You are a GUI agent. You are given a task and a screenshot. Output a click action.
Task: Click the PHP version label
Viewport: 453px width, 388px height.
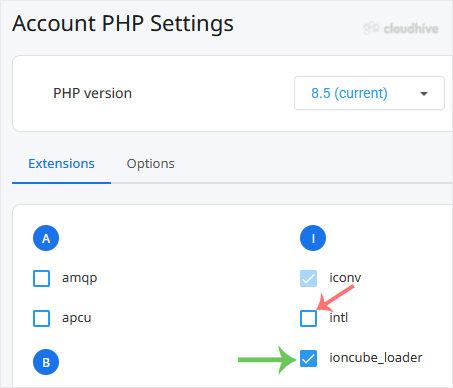[x=92, y=93]
